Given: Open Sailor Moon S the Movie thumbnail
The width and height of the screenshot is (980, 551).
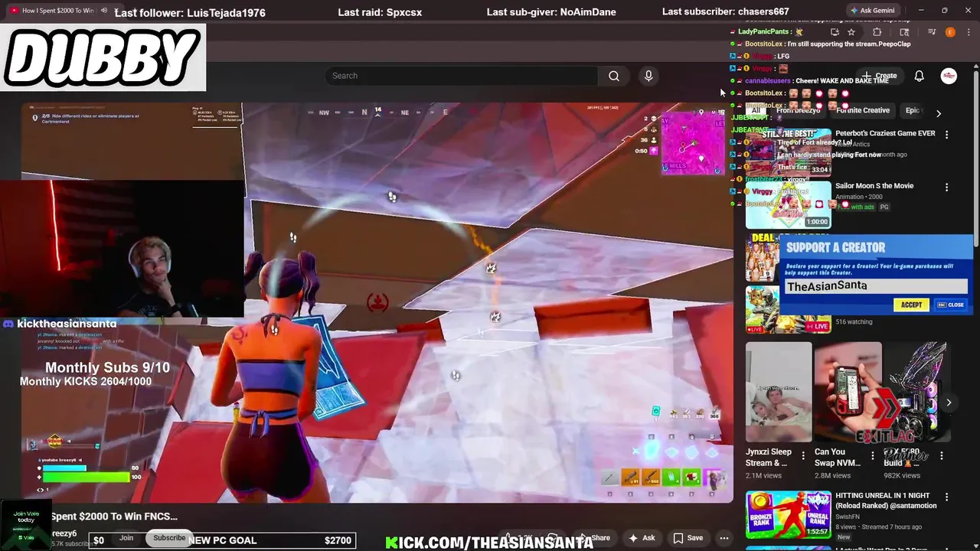Looking at the screenshot, I should 789,204.
